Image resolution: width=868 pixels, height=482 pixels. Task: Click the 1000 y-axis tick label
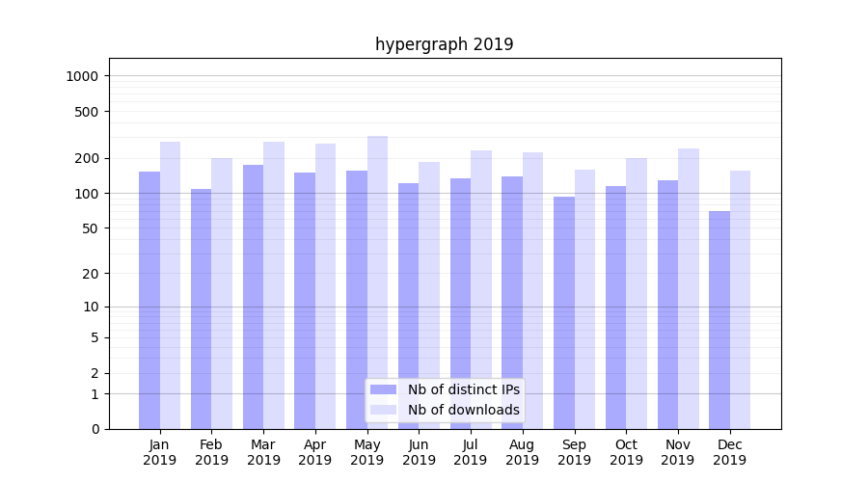click(81, 76)
